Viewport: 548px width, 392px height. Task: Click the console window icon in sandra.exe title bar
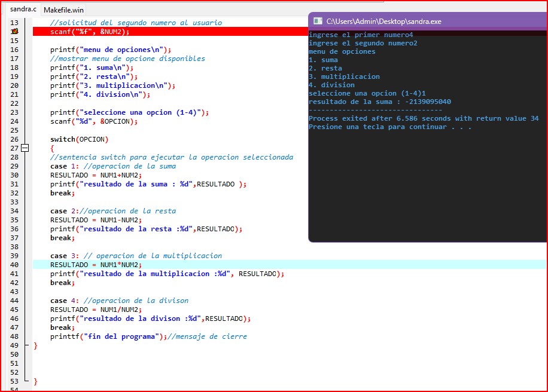(317, 21)
